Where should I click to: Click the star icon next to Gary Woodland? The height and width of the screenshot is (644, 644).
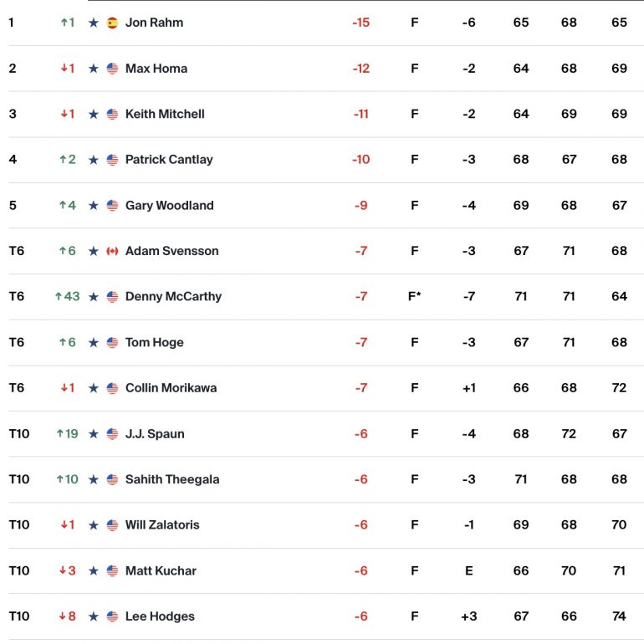[94, 206]
